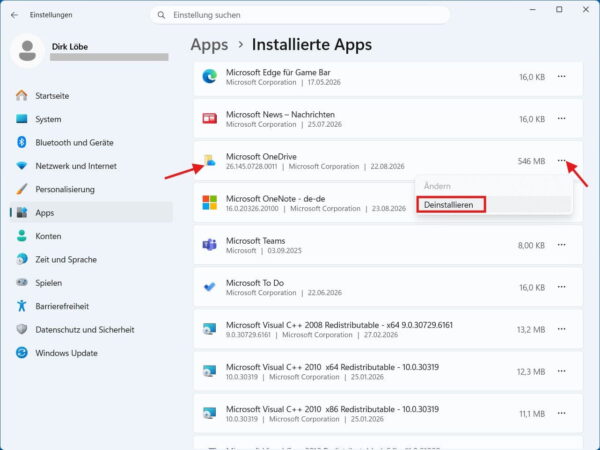The height and width of the screenshot is (450, 600).
Task: Click the 13,2 MB size value
Action: (x=531, y=329)
